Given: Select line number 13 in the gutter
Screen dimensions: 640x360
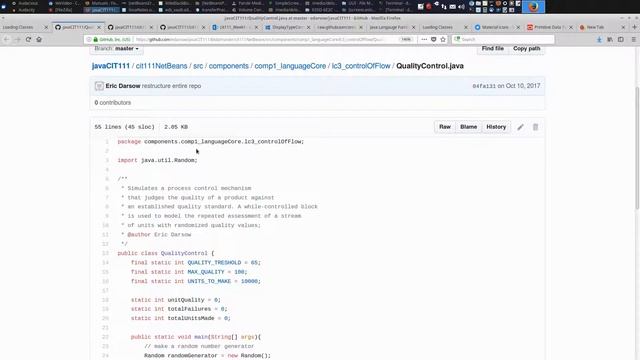Looking at the screenshot, I should pos(105,253).
